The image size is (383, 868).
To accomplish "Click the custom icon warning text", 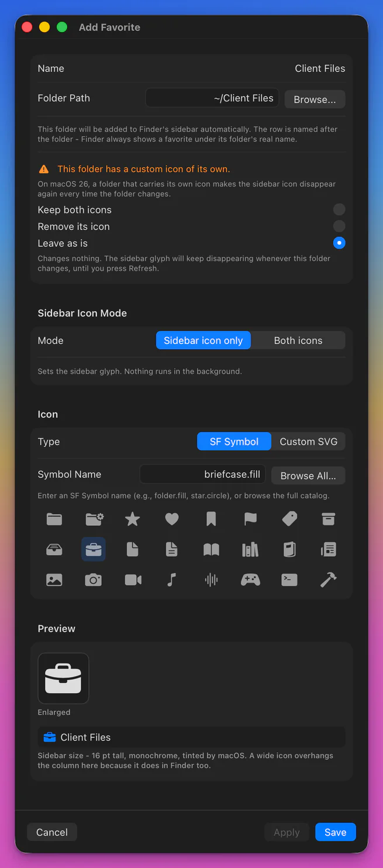I will (144, 169).
